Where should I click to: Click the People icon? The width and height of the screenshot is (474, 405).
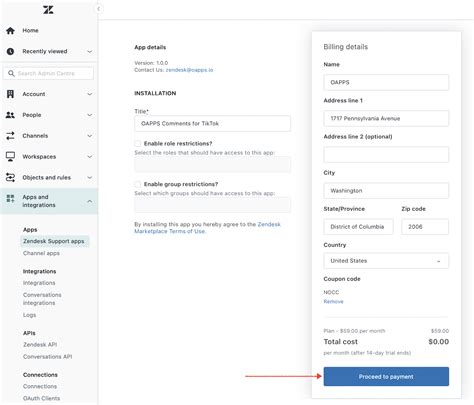(10, 115)
